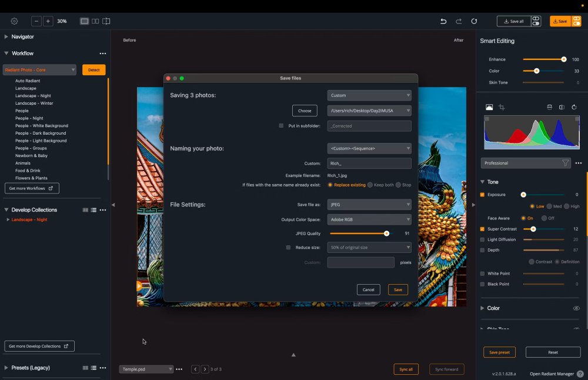
Task: Enable the Light Diffusion checkbox
Action: pyautogui.click(x=482, y=239)
